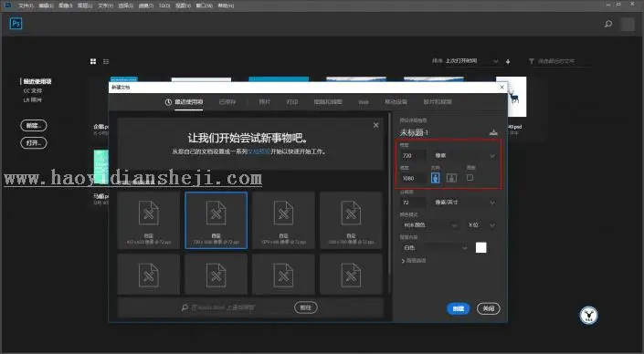Open the 图层(L) menu
Screen dimensions: 644x354
[x=85, y=5]
